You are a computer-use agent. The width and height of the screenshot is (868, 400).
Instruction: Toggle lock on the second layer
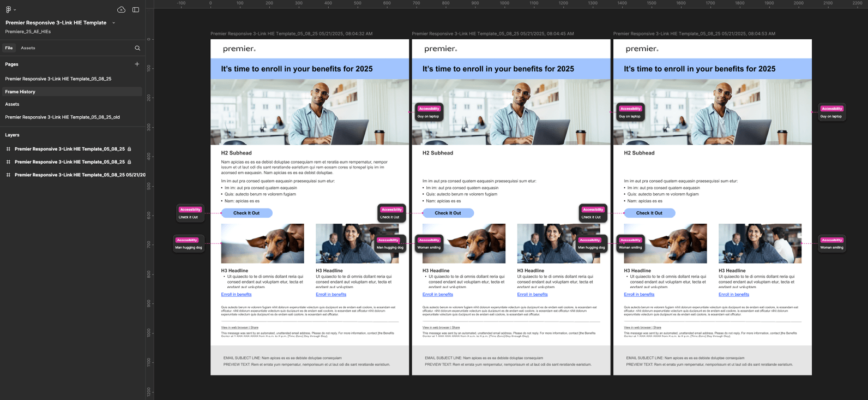(129, 162)
